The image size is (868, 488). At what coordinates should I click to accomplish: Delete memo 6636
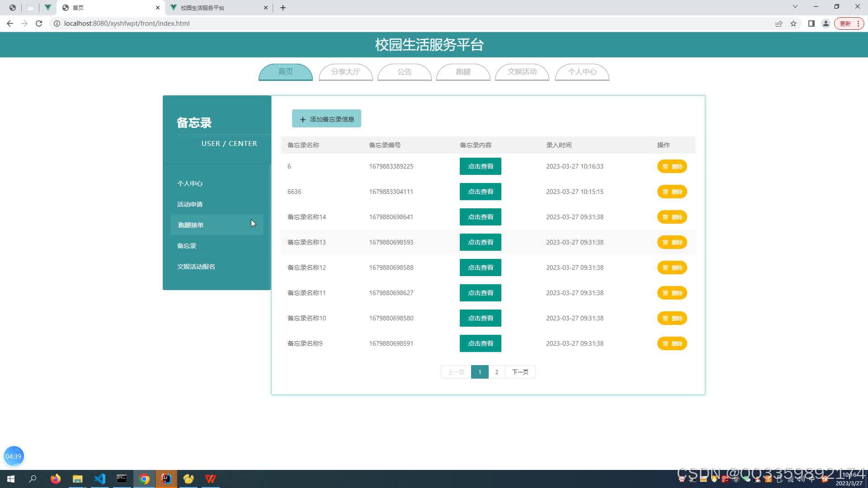(x=672, y=192)
